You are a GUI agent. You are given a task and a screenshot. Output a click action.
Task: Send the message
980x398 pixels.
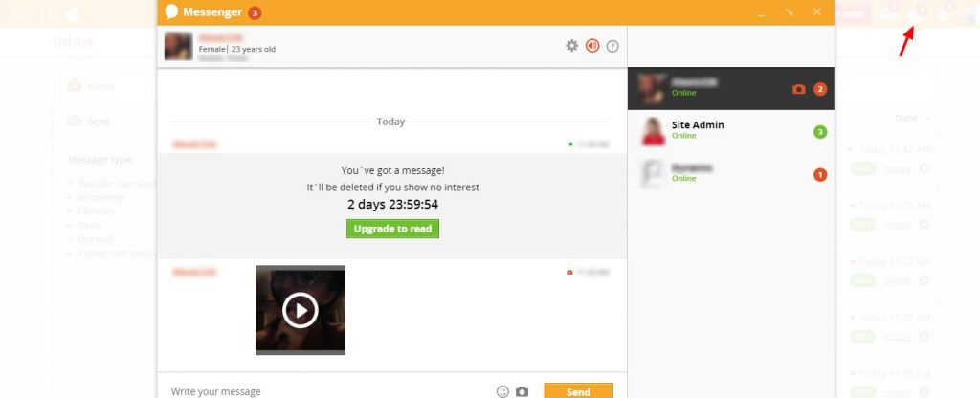point(578,391)
